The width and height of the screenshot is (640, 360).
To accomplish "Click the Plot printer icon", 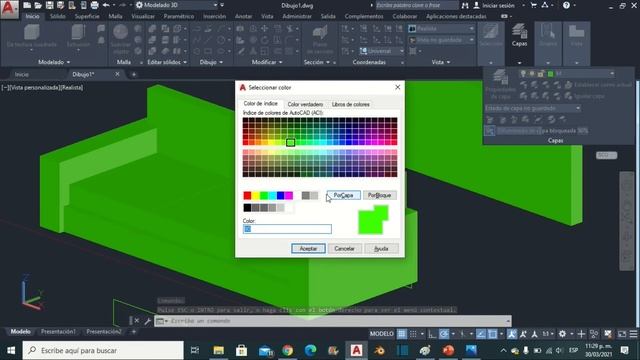I will [94, 5].
